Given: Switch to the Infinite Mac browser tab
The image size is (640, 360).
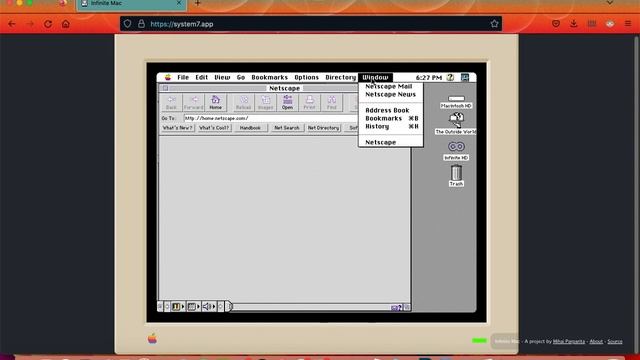Looking at the screenshot, I should pos(131,3).
